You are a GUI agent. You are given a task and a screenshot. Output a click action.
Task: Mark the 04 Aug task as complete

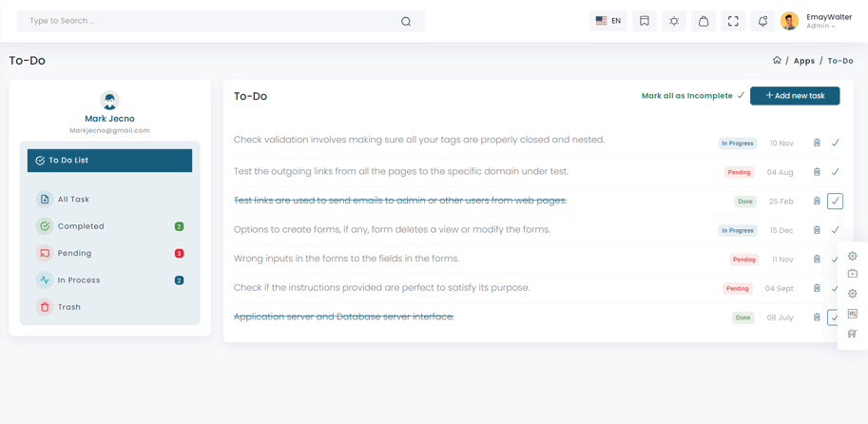click(x=835, y=172)
